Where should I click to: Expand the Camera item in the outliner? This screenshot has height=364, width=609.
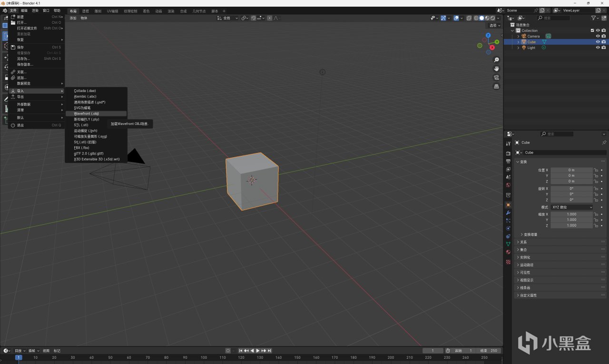pyautogui.click(x=519, y=36)
